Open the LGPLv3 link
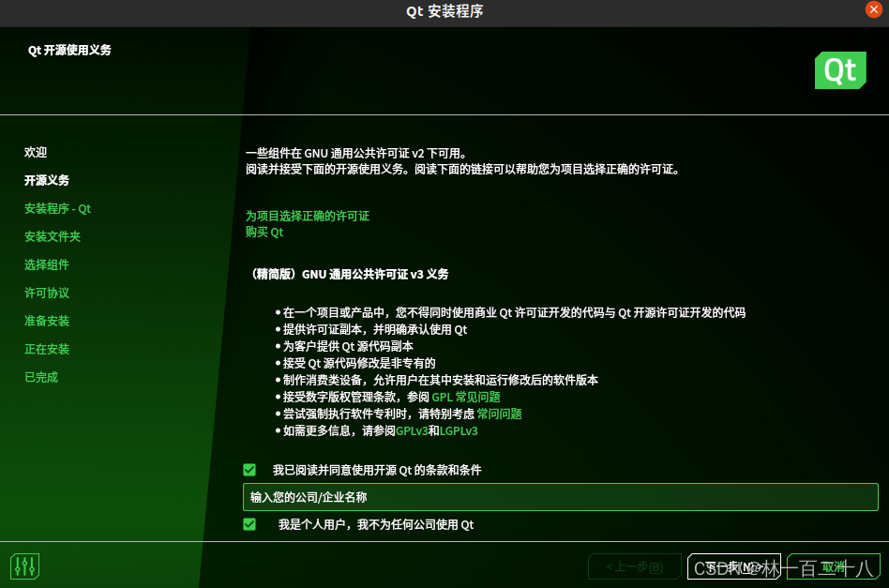 459,430
